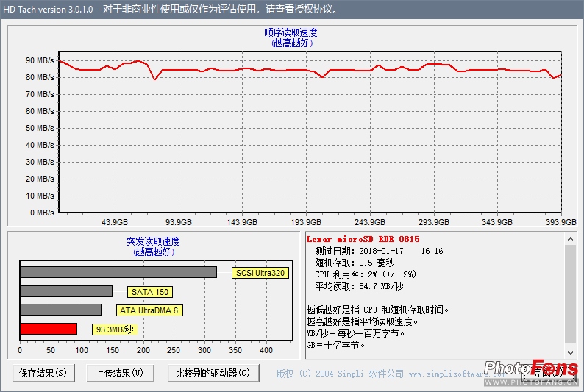584x392 pixels.
Task: Click the Lexar microSD RDR 0815 heading
Action: pyautogui.click(x=363, y=239)
